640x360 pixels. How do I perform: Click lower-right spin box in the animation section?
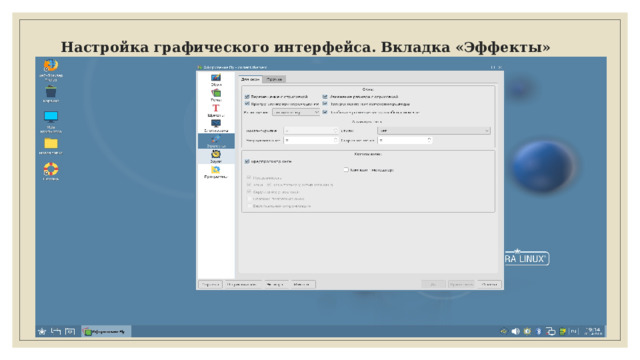pyautogui.click(x=404, y=140)
